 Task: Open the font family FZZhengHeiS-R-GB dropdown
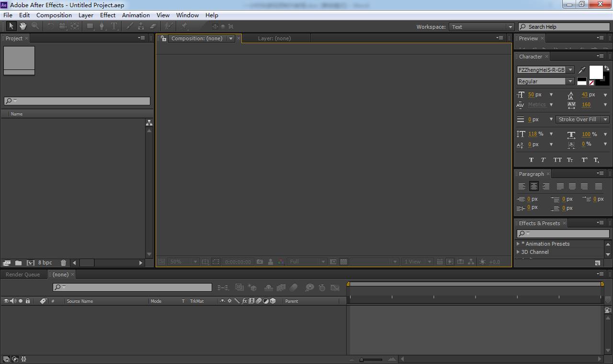(545, 70)
